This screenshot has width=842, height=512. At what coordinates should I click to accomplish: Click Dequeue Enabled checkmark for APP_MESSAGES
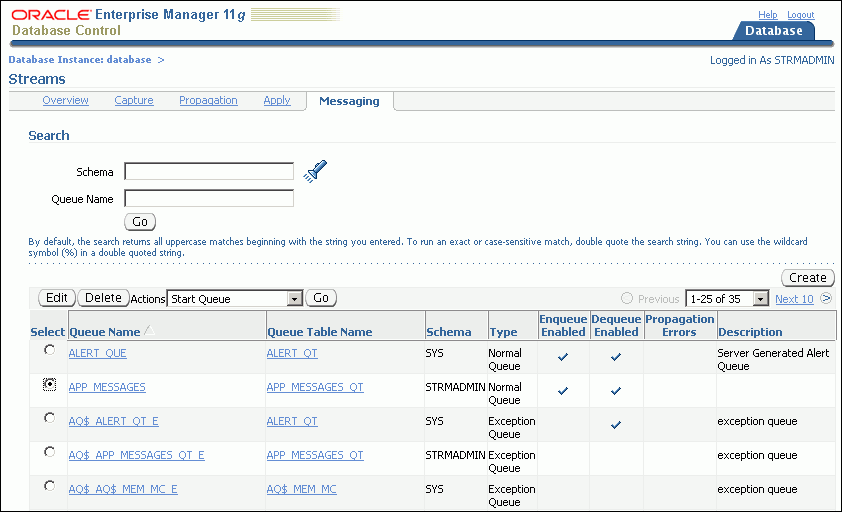tap(616, 391)
